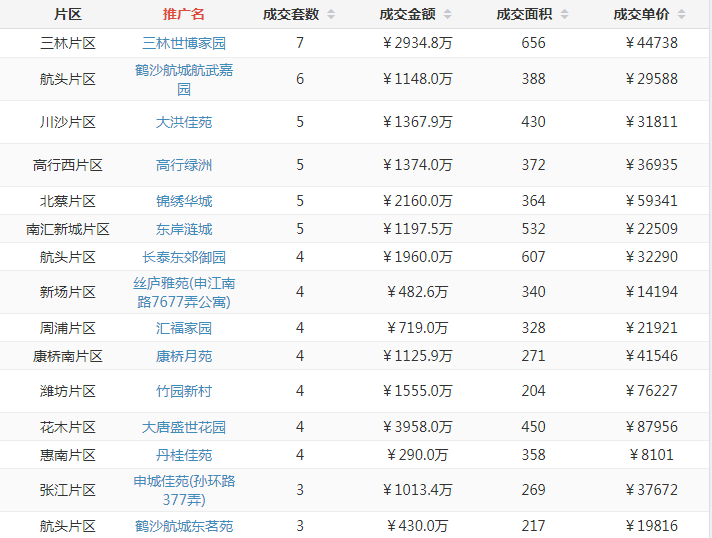Open the 大唐盛世花园 link
Viewport: 712px width, 538px height.
184,427
